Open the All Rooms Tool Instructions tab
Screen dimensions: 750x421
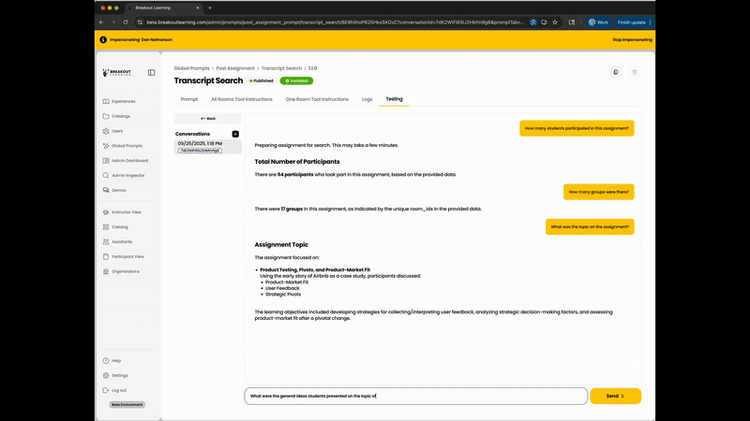(241, 99)
